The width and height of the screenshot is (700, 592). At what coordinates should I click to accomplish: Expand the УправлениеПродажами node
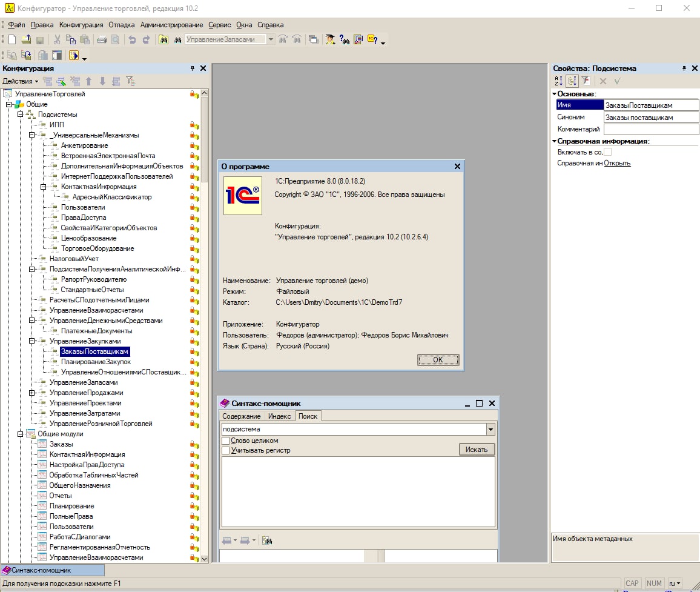pos(31,393)
